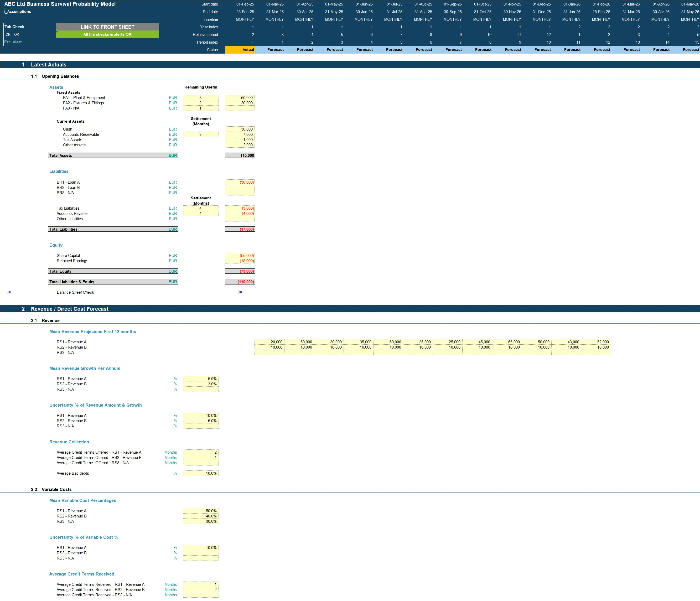Edit credit terms offered for RS1 Revenue A
The image size is (700, 601).
point(201,452)
